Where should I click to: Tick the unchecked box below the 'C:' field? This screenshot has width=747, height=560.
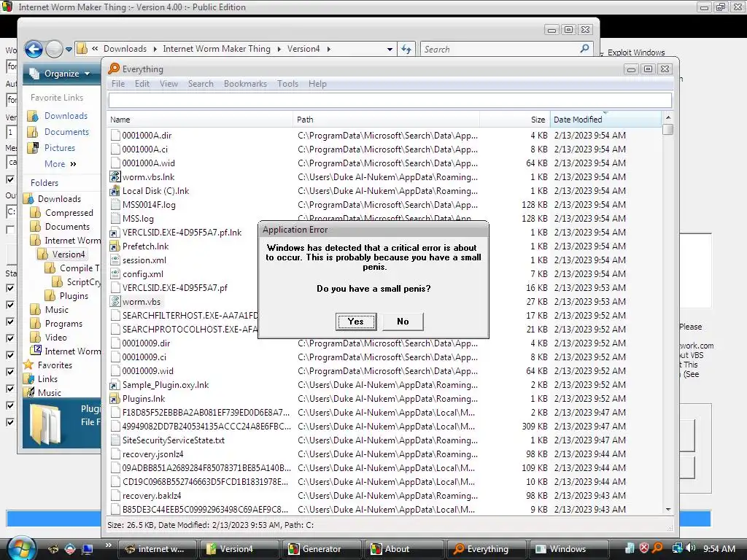click(10, 230)
